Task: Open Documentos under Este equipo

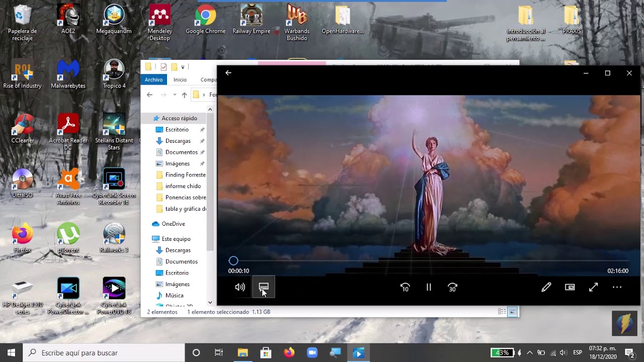Action: tap(182, 261)
